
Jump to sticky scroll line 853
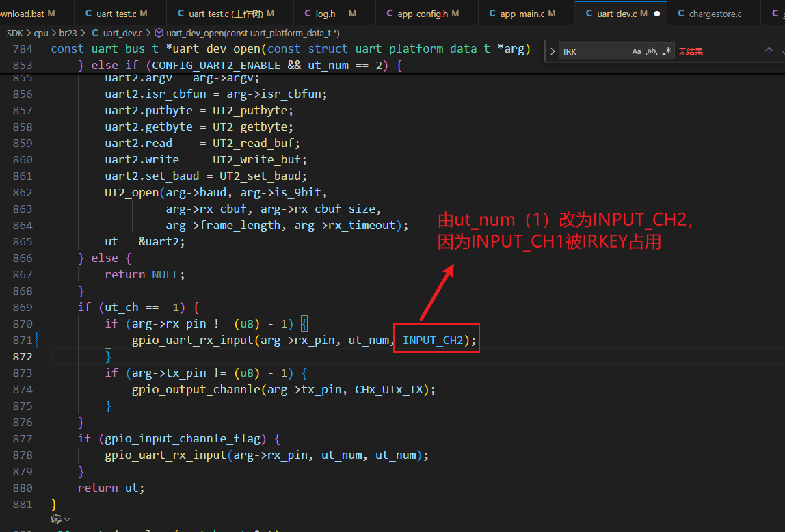pos(240,65)
